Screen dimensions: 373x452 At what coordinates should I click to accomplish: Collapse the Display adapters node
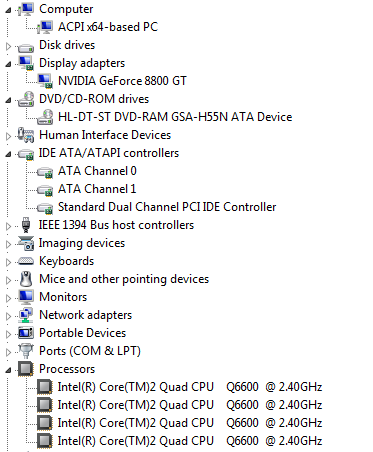tap(8, 64)
